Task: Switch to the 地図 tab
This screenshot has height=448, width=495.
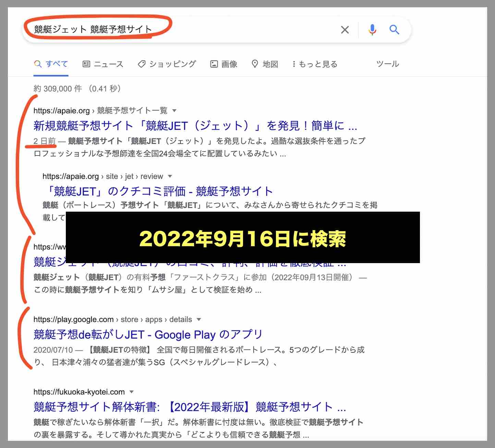Action: 270,64
